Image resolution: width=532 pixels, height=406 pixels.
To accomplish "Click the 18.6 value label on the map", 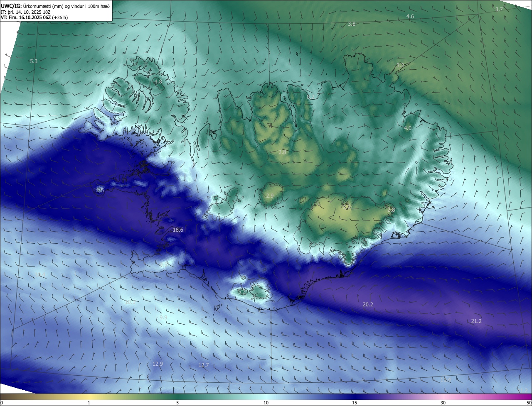I will pyautogui.click(x=178, y=230).
